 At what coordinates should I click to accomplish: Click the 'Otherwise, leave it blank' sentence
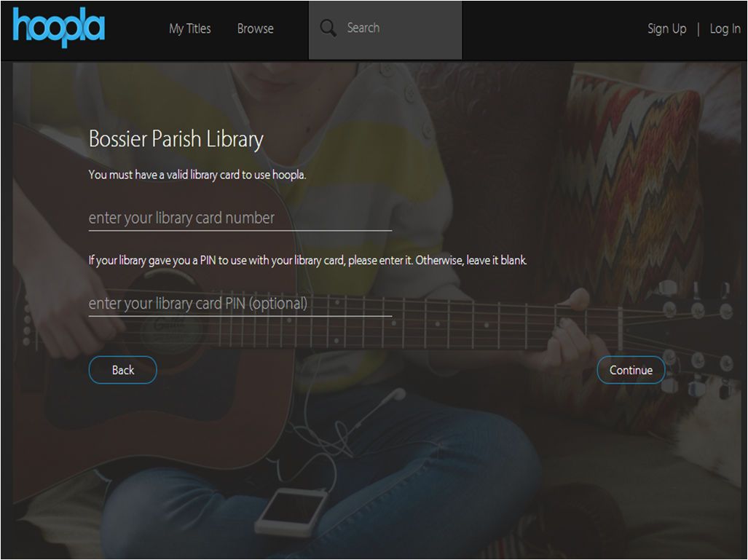coord(471,261)
